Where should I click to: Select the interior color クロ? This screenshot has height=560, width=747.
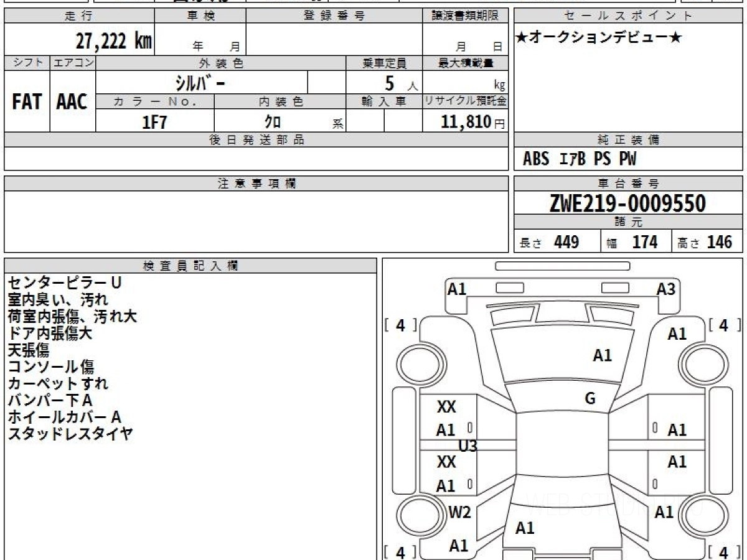pyautogui.click(x=273, y=121)
